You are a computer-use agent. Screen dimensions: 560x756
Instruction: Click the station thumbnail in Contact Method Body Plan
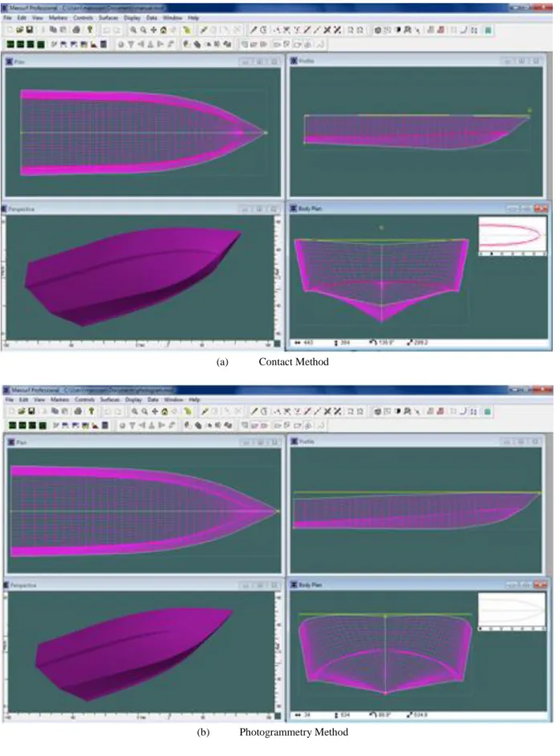point(512,235)
